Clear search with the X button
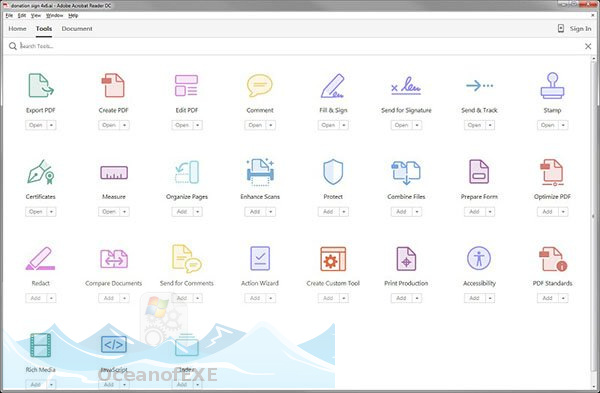 [x=588, y=46]
